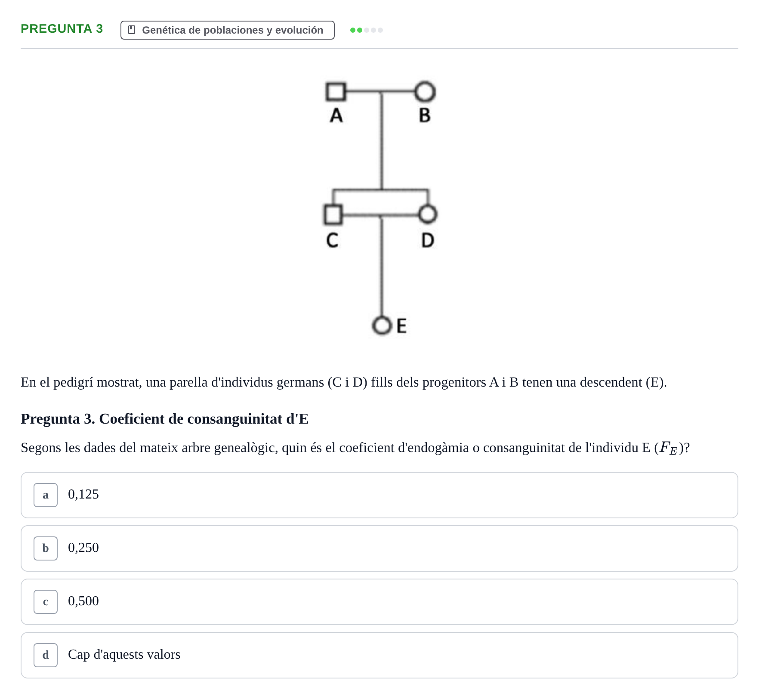Choose answer option b: 0,250
This screenshot has width=759, height=700.
(x=379, y=548)
